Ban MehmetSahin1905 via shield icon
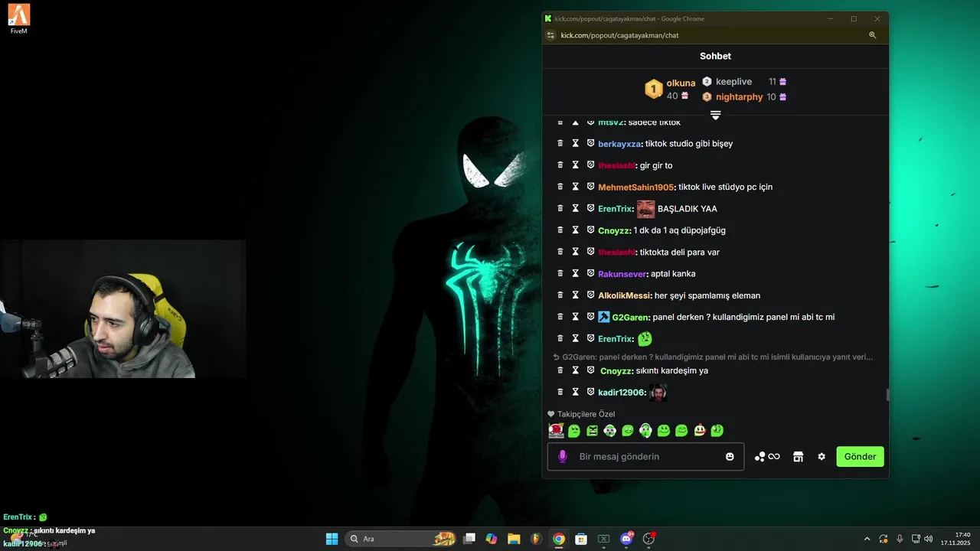This screenshot has width=980, height=551. [x=590, y=187]
